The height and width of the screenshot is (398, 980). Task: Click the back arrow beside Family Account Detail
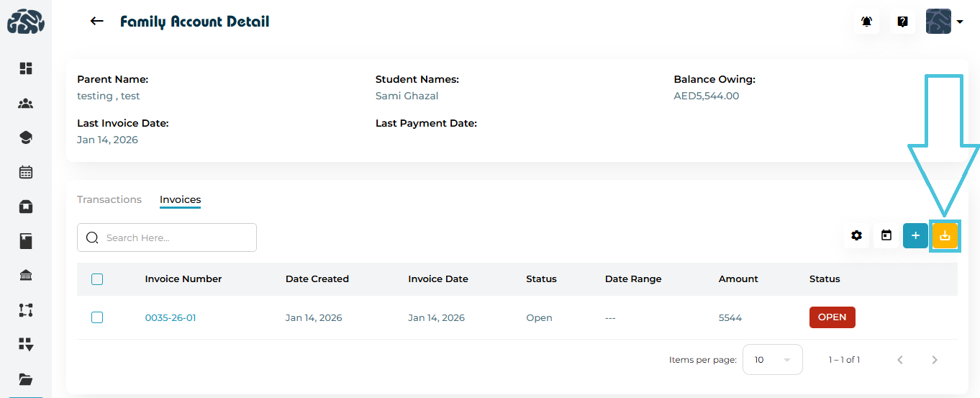[97, 22]
